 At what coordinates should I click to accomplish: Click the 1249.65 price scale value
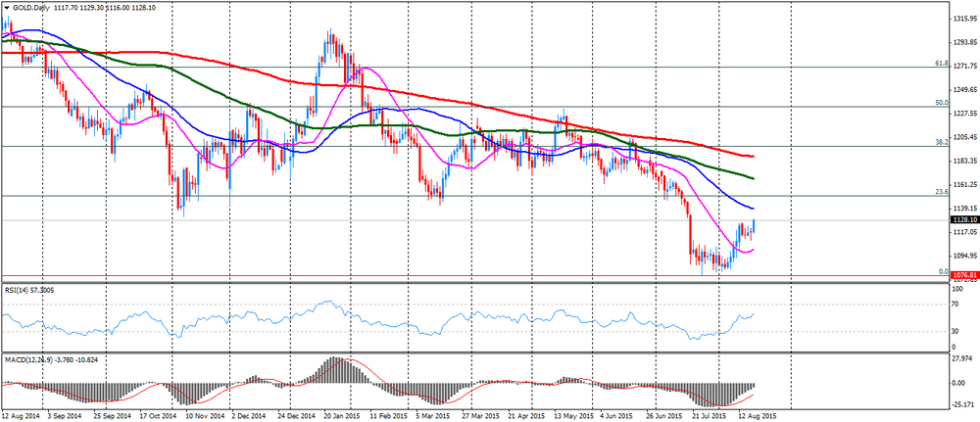pos(964,90)
